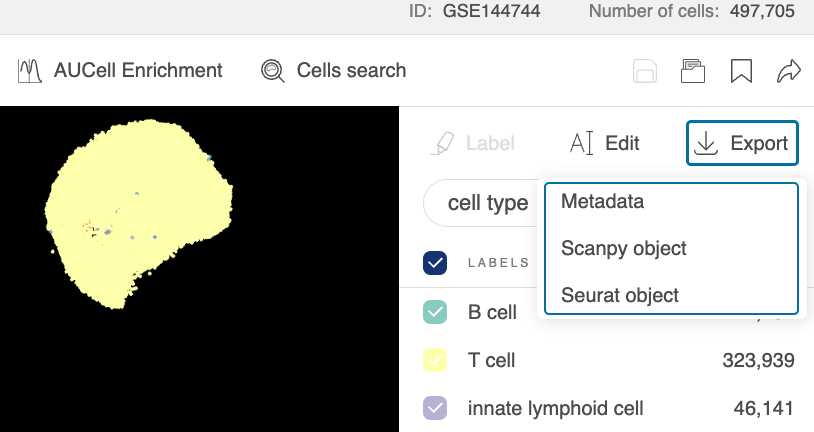Viewport: 814px width, 432px height.
Task: Click the innate lymphoid cell label name
Action: (555, 408)
